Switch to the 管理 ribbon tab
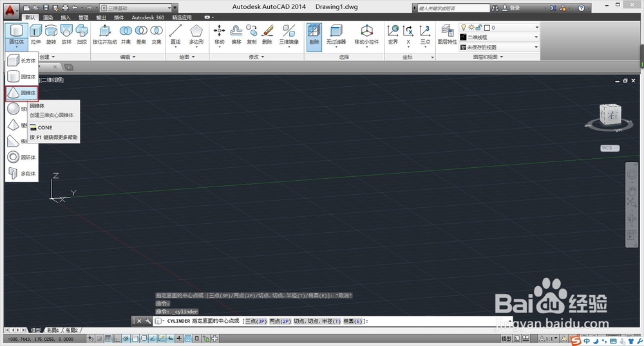The height and width of the screenshot is (346, 644). [83, 17]
